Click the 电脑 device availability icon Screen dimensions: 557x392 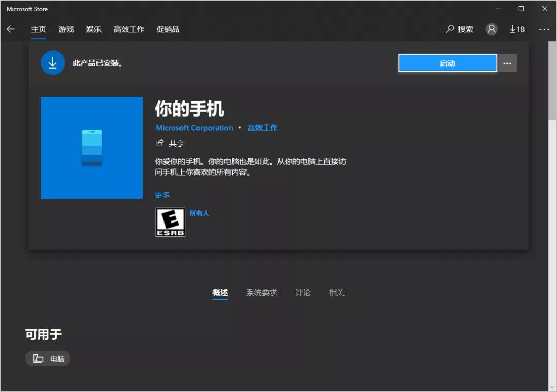click(x=47, y=359)
